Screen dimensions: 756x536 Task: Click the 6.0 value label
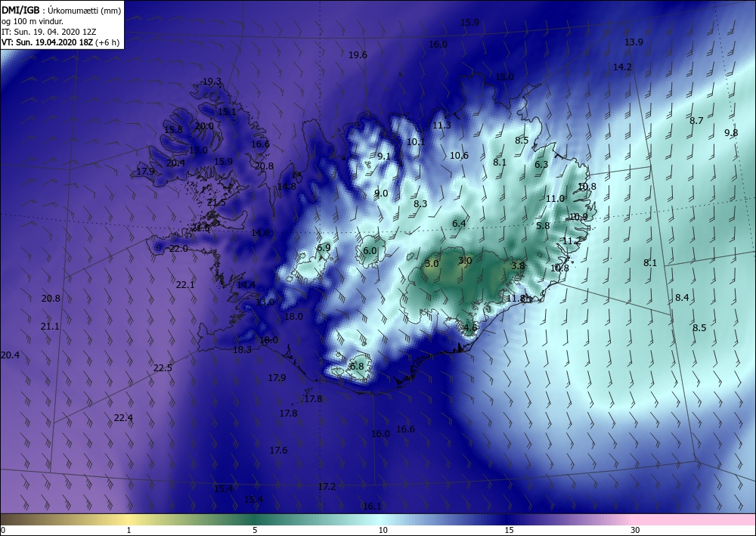pyautogui.click(x=370, y=251)
